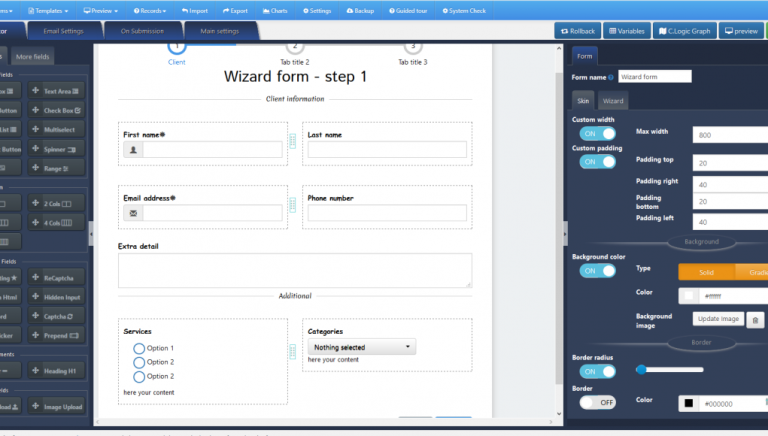
Task: Insert a 4 Cols layout
Action: pyautogui.click(x=56, y=222)
